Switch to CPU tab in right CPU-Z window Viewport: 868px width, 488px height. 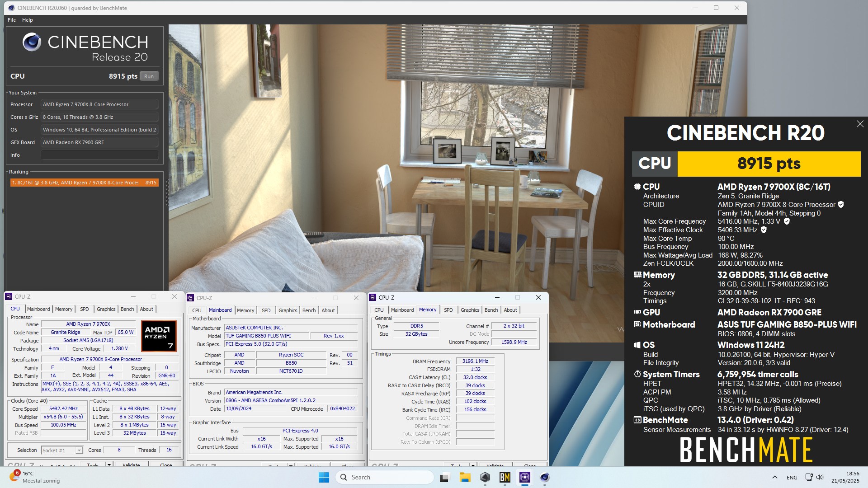coord(379,310)
